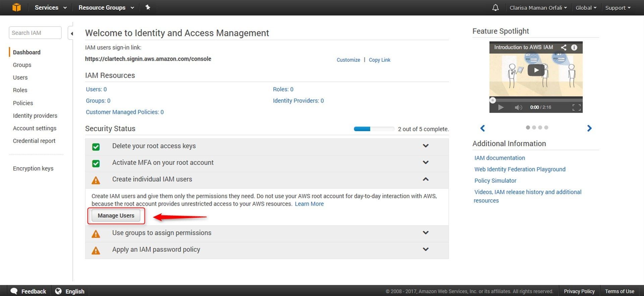Open the Global region dropdown

click(586, 8)
